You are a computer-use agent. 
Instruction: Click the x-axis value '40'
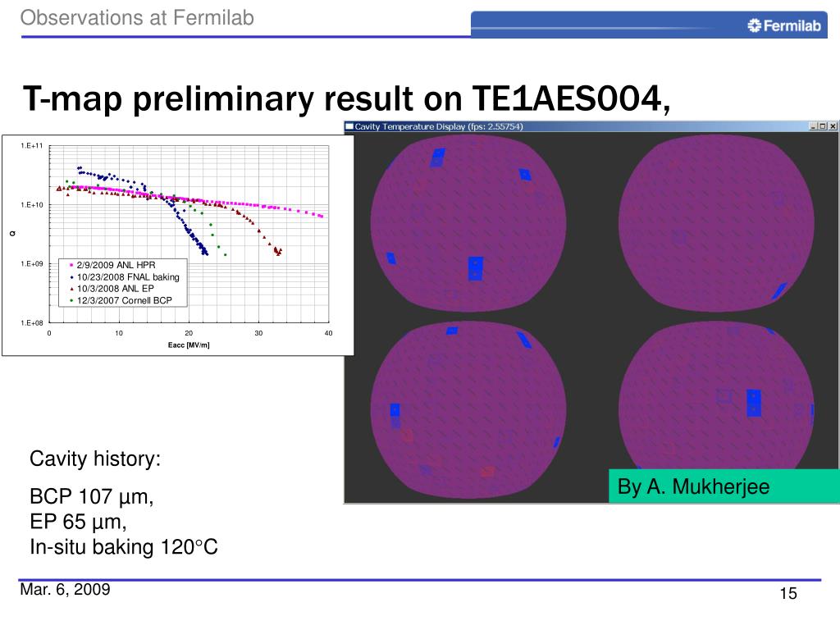328,333
